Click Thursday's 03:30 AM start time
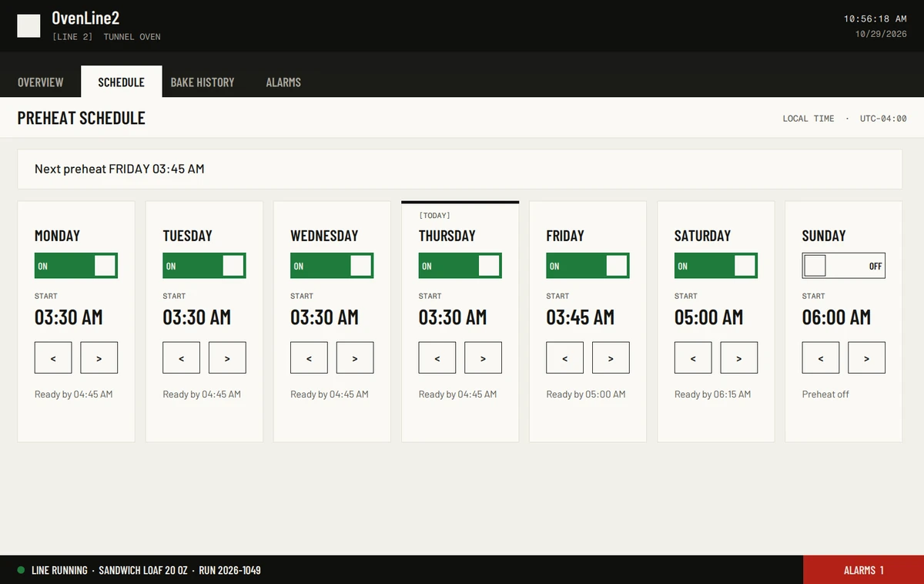The image size is (924, 584). pyautogui.click(x=453, y=317)
